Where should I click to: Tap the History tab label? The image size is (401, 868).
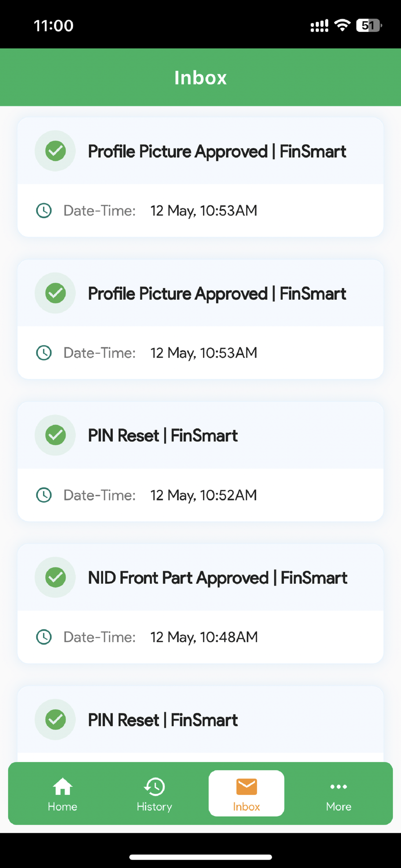154,807
